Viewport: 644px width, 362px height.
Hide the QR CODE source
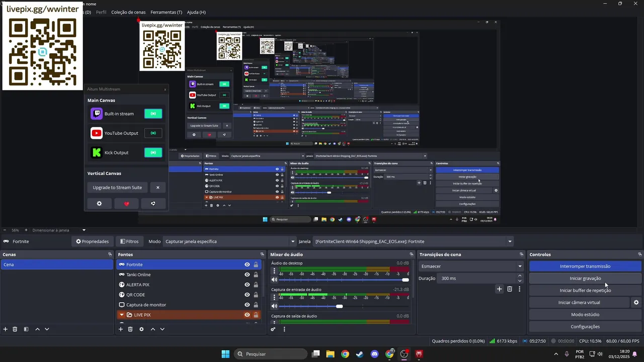[247, 295]
